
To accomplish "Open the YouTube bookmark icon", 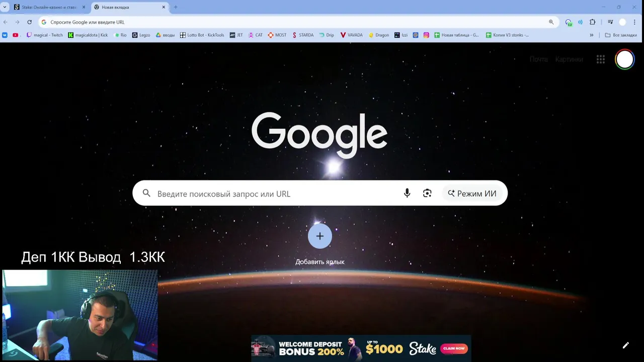I will pos(16,35).
